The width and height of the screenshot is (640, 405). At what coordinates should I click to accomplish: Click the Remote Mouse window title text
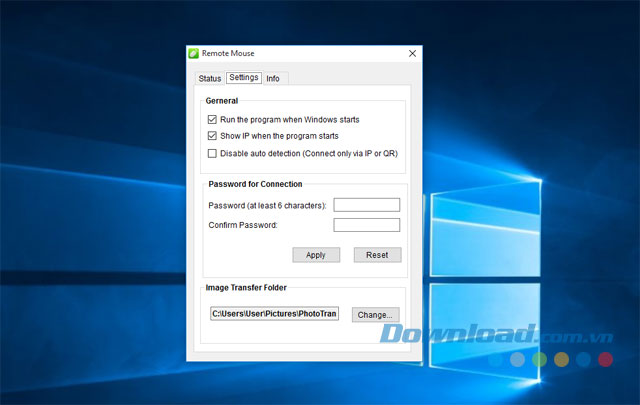(x=228, y=53)
